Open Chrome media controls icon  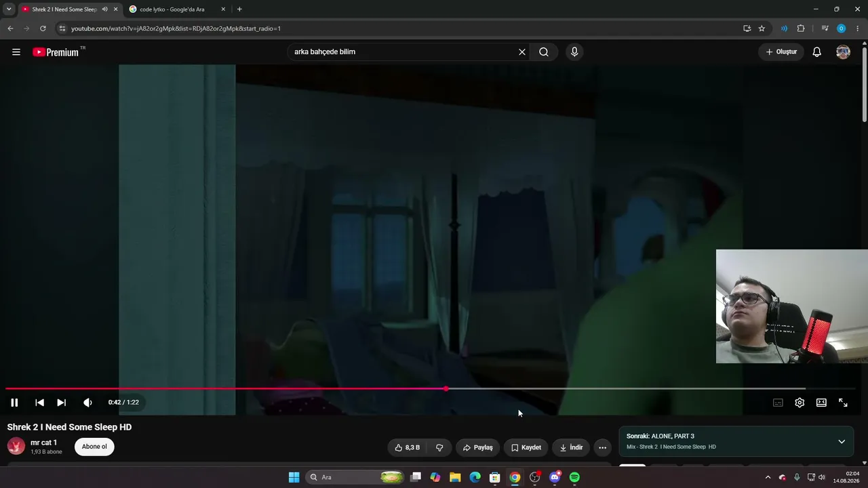(825, 28)
